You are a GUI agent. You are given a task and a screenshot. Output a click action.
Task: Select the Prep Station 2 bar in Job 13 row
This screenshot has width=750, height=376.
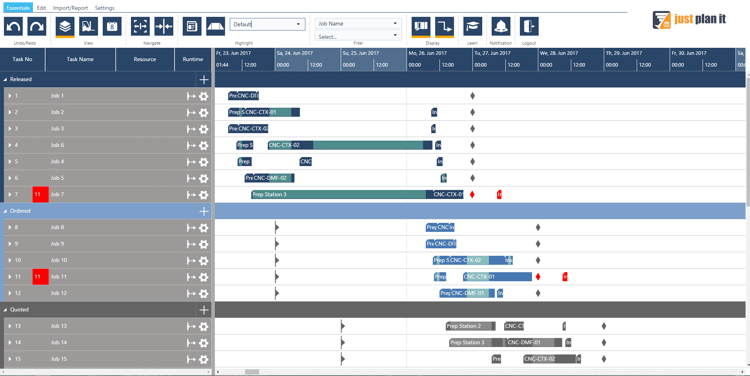click(471, 326)
